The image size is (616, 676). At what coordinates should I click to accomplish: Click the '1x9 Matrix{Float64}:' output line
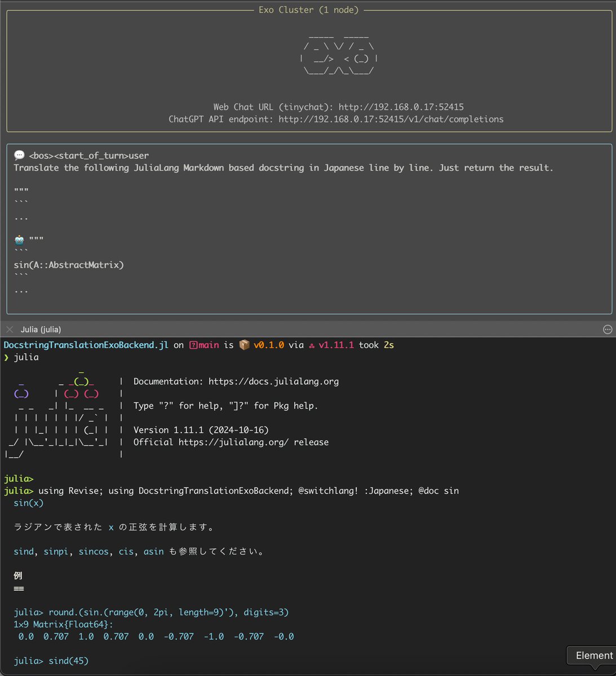(x=63, y=624)
